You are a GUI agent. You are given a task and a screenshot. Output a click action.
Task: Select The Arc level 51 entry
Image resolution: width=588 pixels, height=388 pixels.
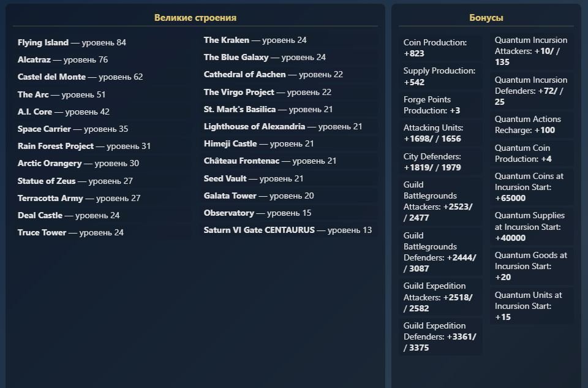61,95
